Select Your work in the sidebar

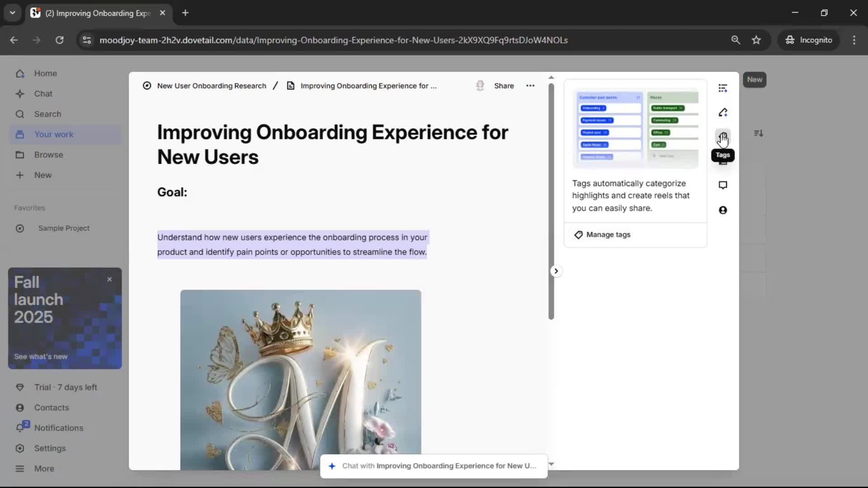[54, 135]
